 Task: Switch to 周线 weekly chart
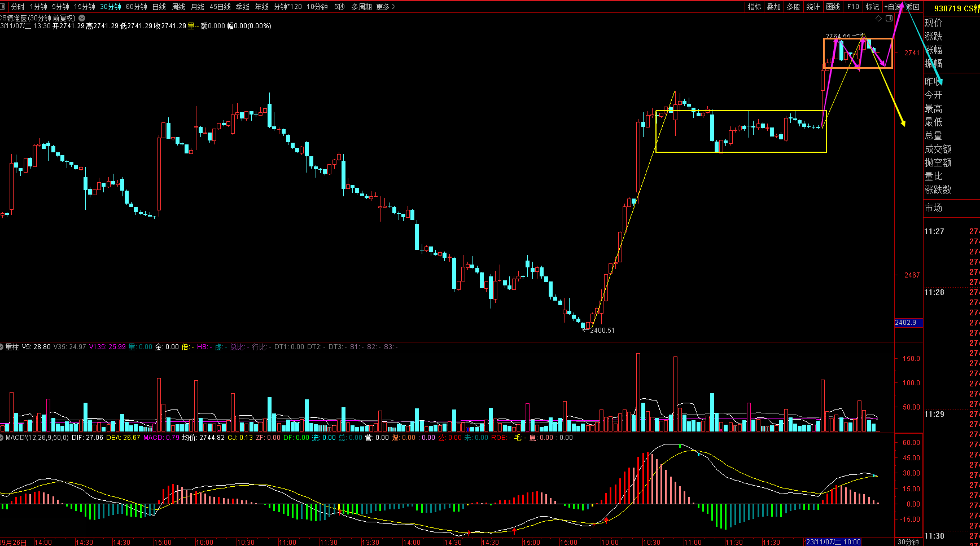[x=178, y=7]
